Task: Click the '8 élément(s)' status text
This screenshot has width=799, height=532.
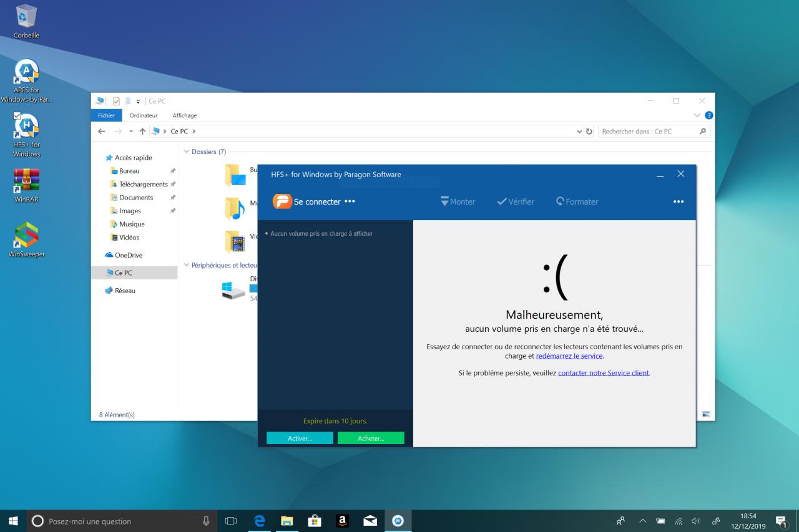Action: click(117, 415)
